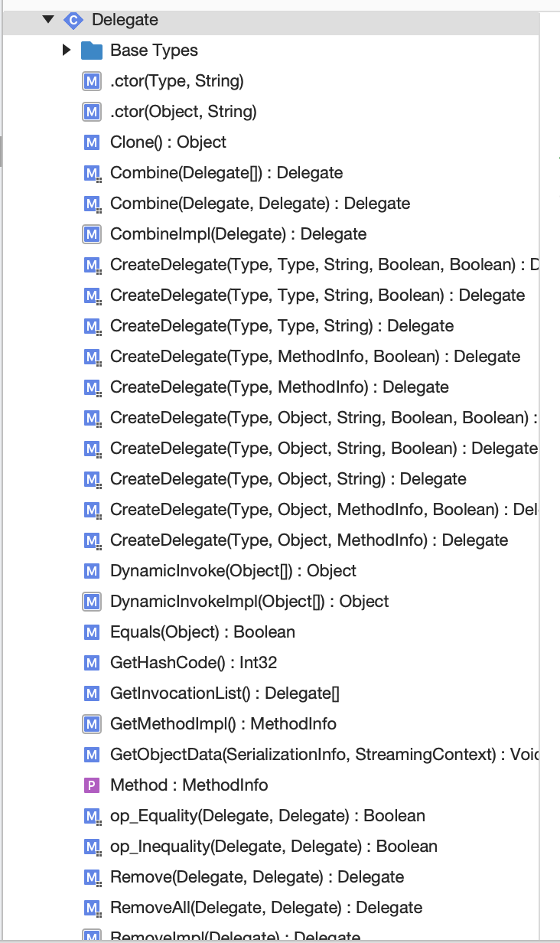Select .ctor(Object, String) constructor
The height and width of the screenshot is (943, 560).
click(184, 112)
